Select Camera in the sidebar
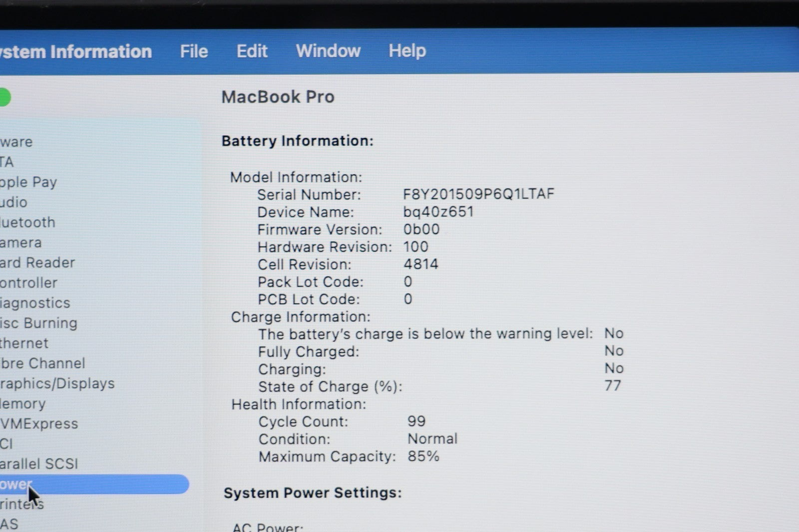The height and width of the screenshot is (532, 799). click(21, 243)
